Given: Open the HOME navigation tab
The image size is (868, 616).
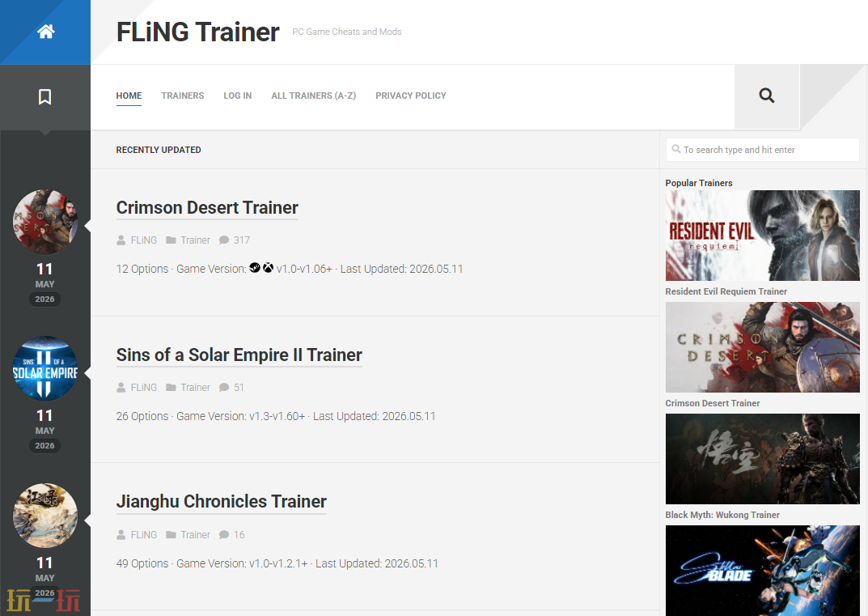Looking at the screenshot, I should [x=129, y=96].
